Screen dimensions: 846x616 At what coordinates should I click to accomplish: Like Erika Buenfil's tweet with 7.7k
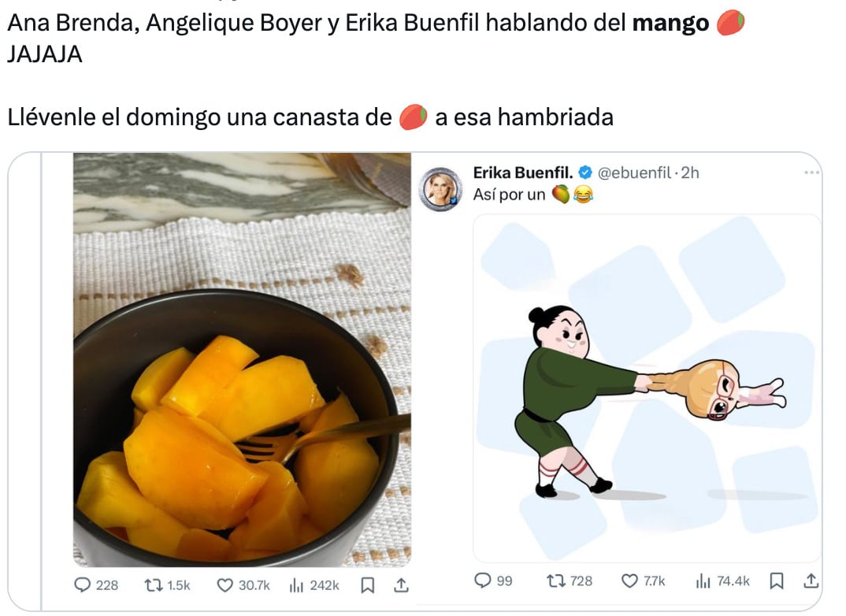tap(643, 581)
